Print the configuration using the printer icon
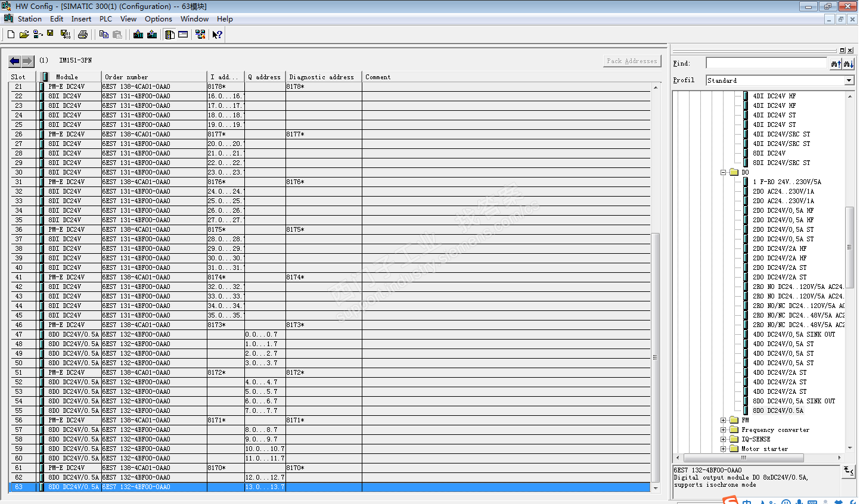This screenshot has height=504, width=863. coord(83,35)
